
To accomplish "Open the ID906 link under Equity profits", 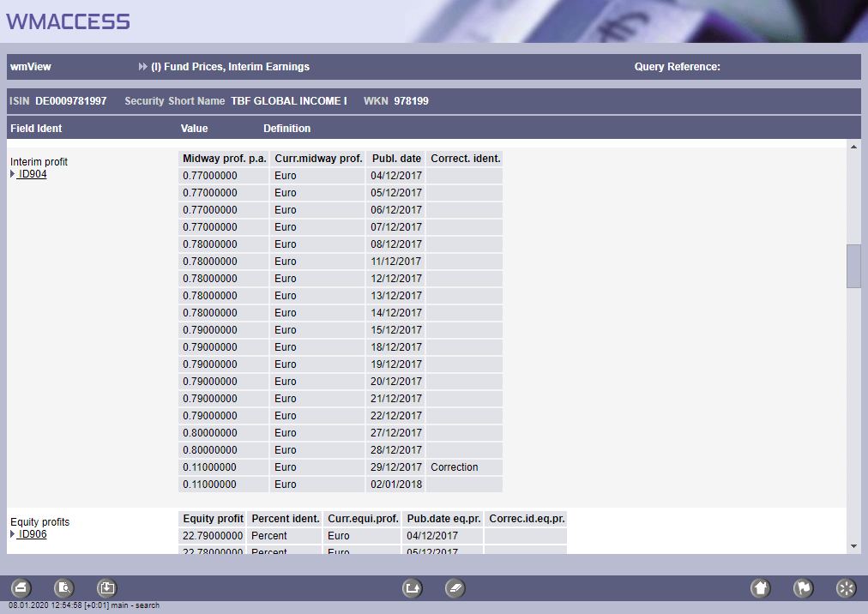I will click(x=33, y=534).
